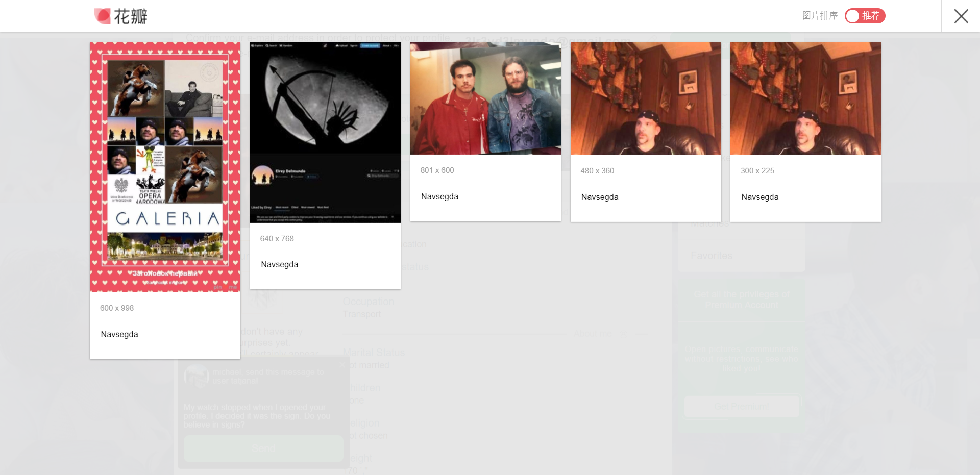Open the moon archer silhouette thumbnail
Viewport: 980px width, 475px height.
pos(325,133)
